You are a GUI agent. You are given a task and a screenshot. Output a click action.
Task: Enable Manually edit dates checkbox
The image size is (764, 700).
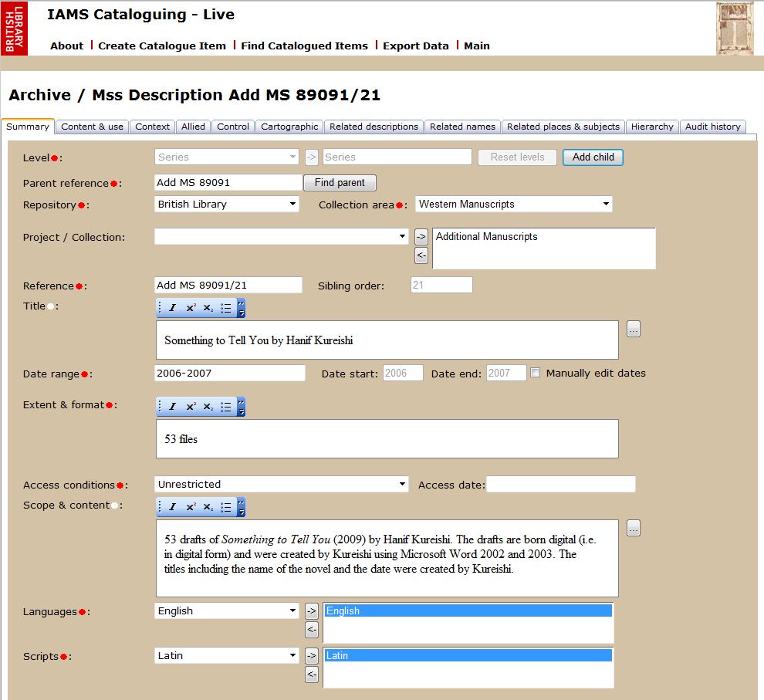pyautogui.click(x=535, y=373)
